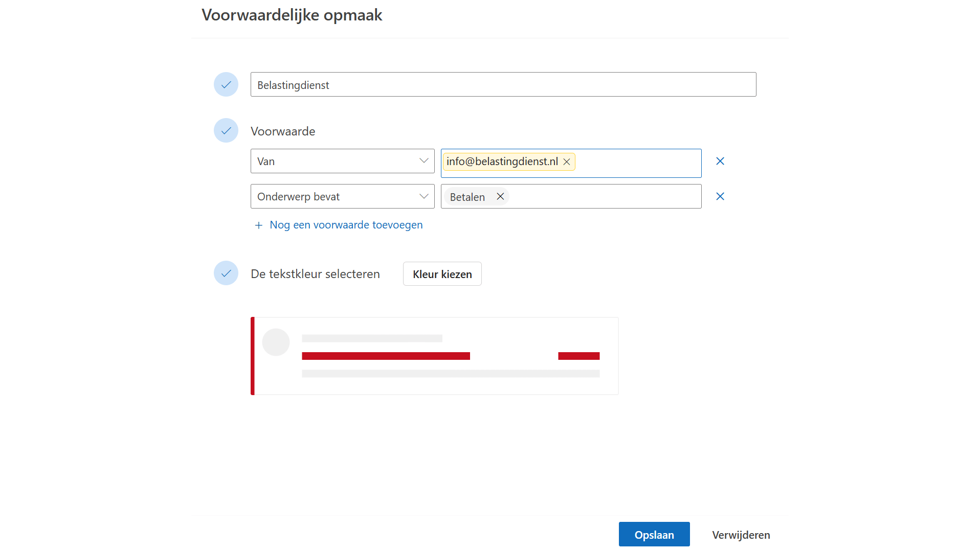Viewport: 980px width, 551px height.
Task: Click the plus icon to add condition
Action: click(259, 225)
